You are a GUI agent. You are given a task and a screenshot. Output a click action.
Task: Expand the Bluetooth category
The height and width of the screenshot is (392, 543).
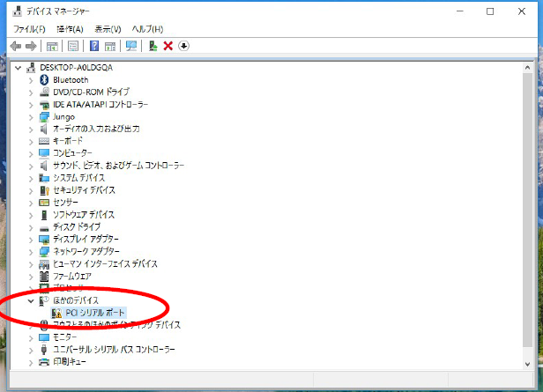tap(32, 80)
